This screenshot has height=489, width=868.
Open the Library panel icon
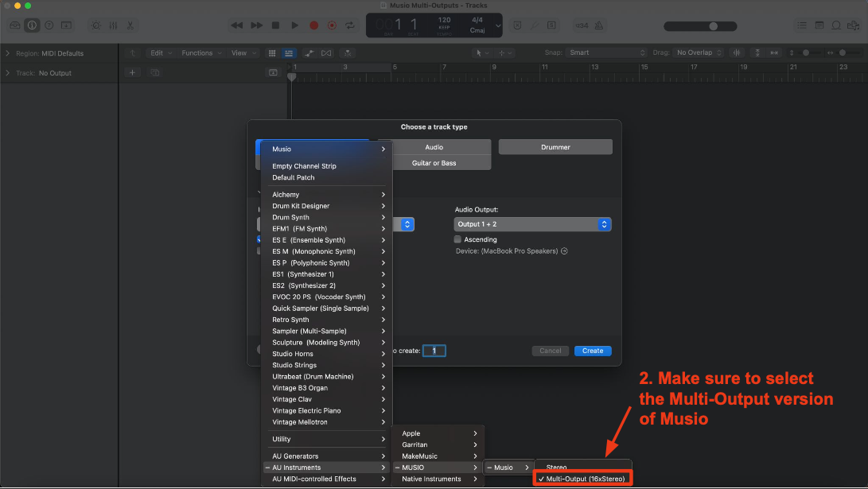pos(15,25)
